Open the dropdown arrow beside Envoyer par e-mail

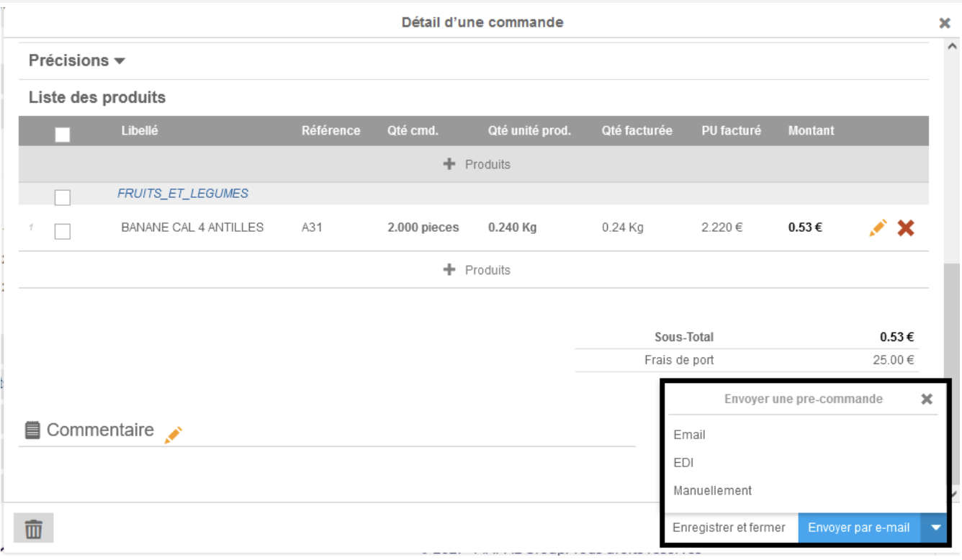tap(935, 528)
